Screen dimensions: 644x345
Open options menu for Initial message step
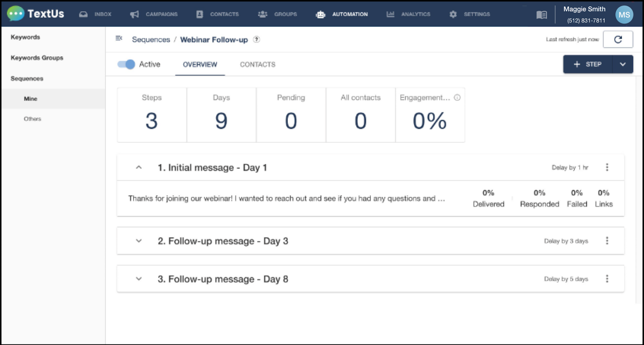pos(607,167)
